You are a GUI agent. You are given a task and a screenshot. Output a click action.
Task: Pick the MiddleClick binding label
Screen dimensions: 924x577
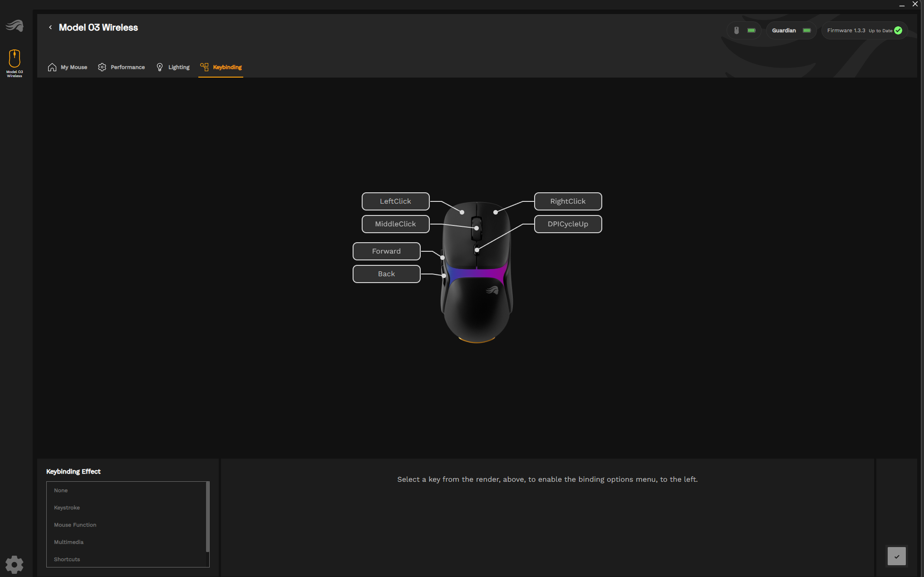pos(395,224)
